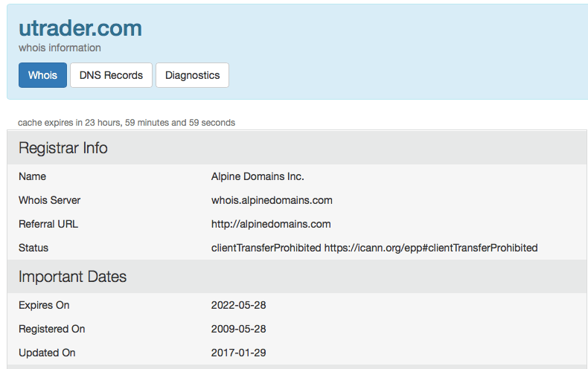
Task: Select the Alpine Domains Inc. registrar name
Action: [x=258, y=176]
